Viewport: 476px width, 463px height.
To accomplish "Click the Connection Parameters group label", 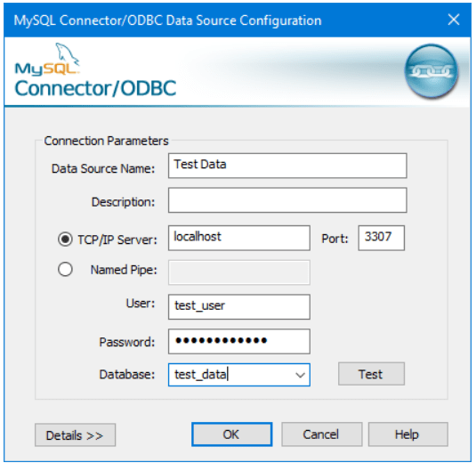I will 106,141.
